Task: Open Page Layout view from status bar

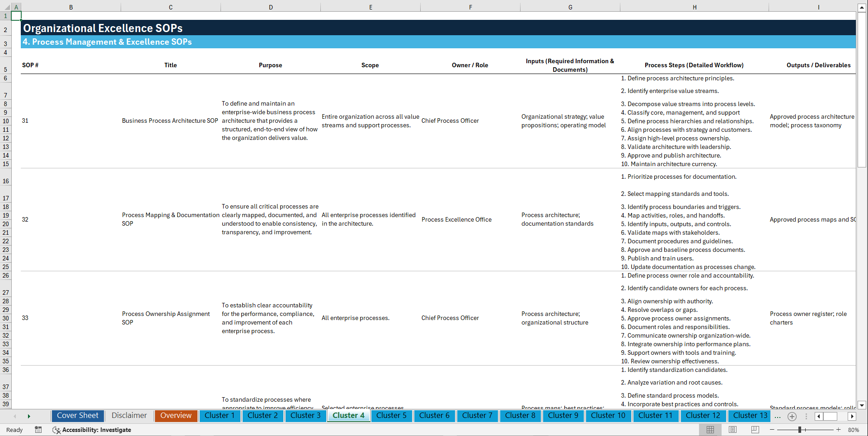Action: (x=732, y=430)
